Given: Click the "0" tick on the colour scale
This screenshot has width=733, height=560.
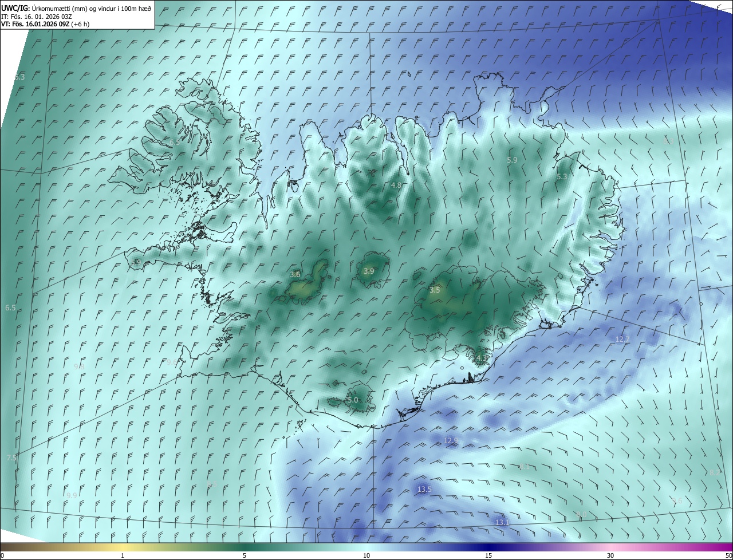Looking at the screenshot, I should click(x=2, y=555).
